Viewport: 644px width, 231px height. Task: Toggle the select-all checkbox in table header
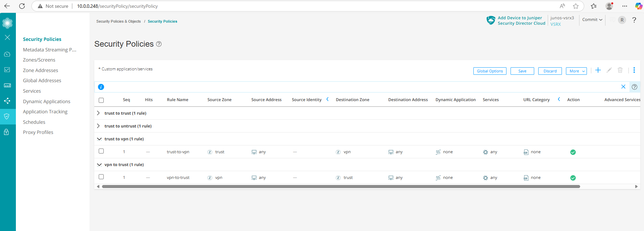point(101,100)
